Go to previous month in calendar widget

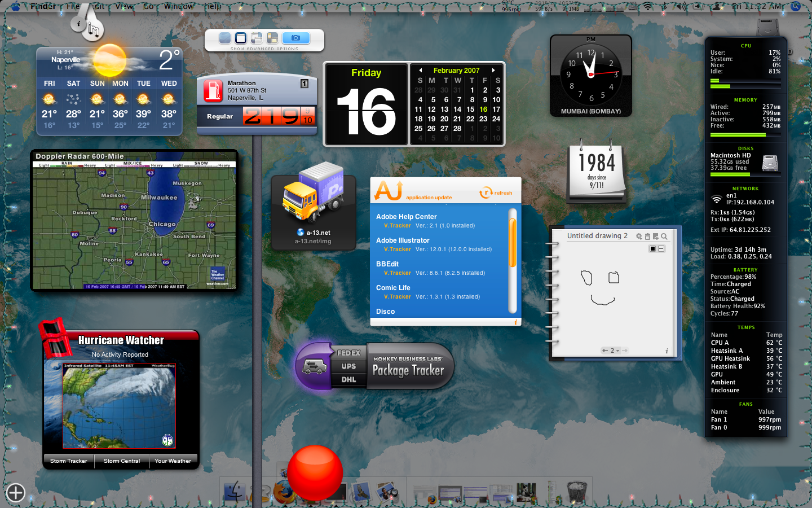(x=420, y=71)
